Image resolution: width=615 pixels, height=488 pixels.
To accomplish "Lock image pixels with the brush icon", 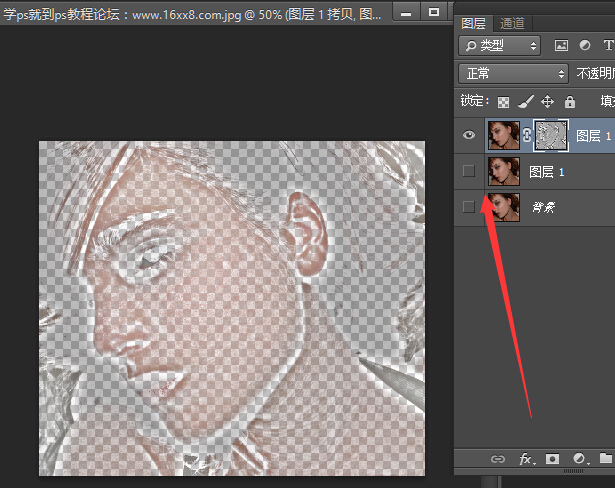I will point(526,102).
